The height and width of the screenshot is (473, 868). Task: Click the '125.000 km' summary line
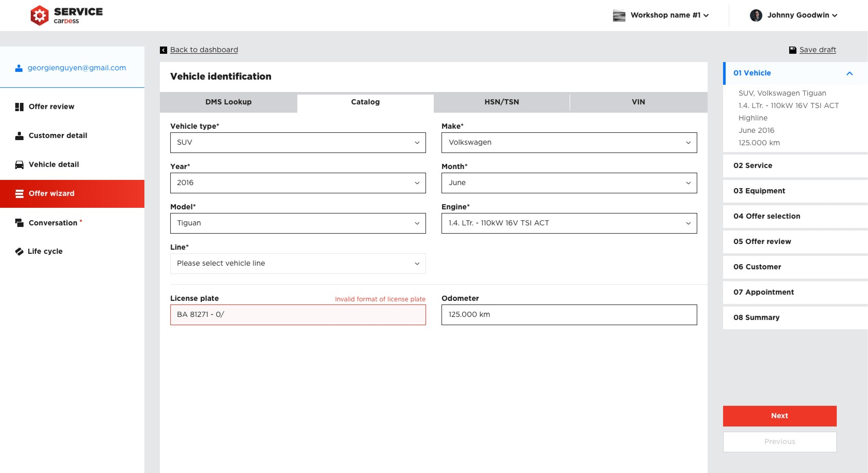759,143
